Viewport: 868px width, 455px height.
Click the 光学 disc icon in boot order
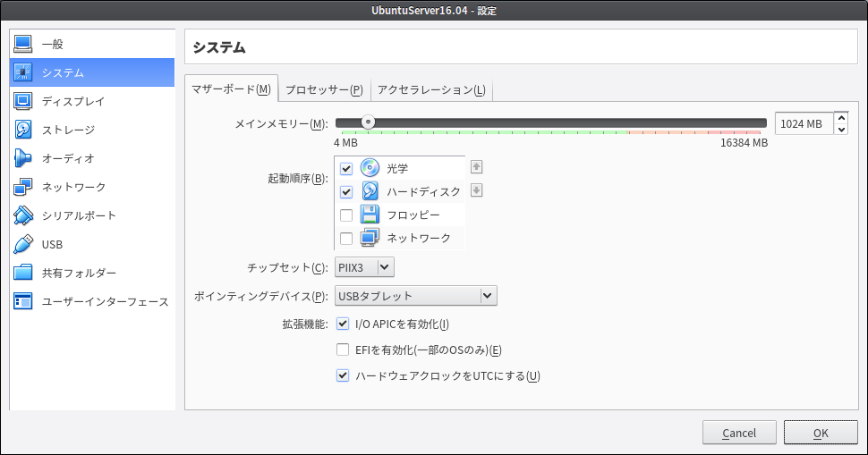[370, 167]
